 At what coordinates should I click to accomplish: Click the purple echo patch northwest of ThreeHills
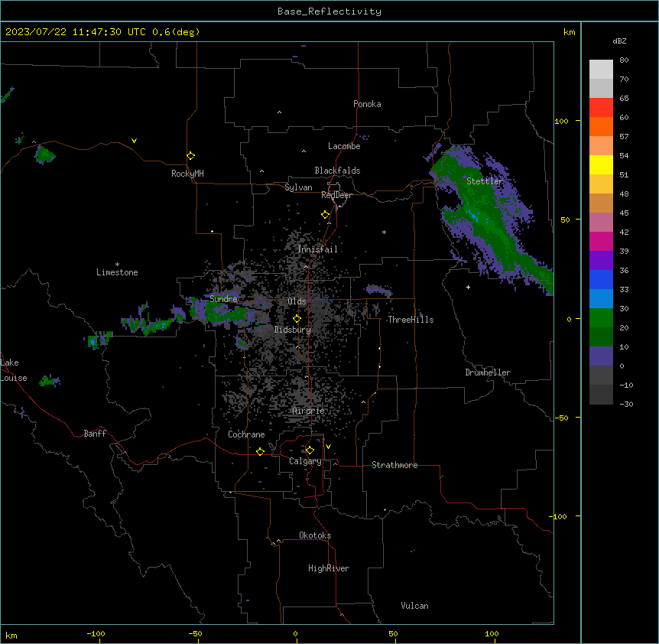(379, 290)
